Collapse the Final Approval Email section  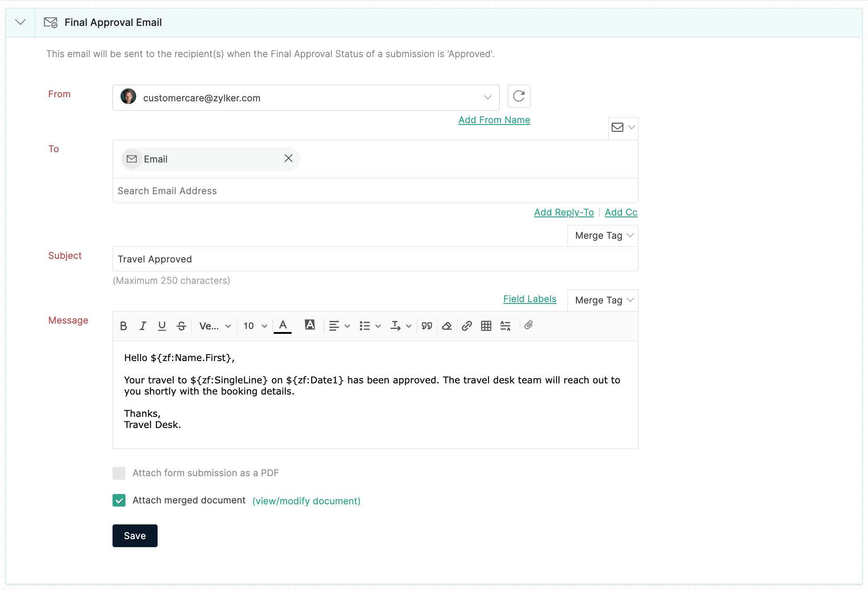(x=21, y=22)
